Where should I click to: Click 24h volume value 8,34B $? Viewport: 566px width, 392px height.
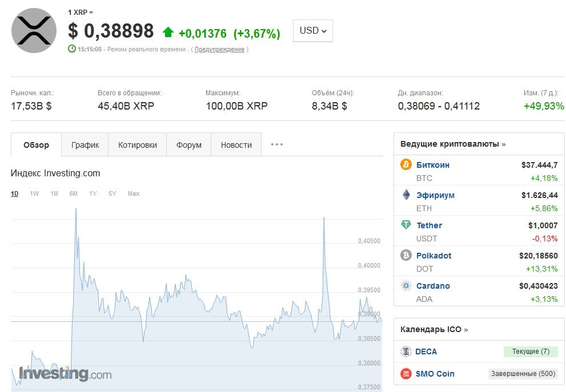click(330, 106)
